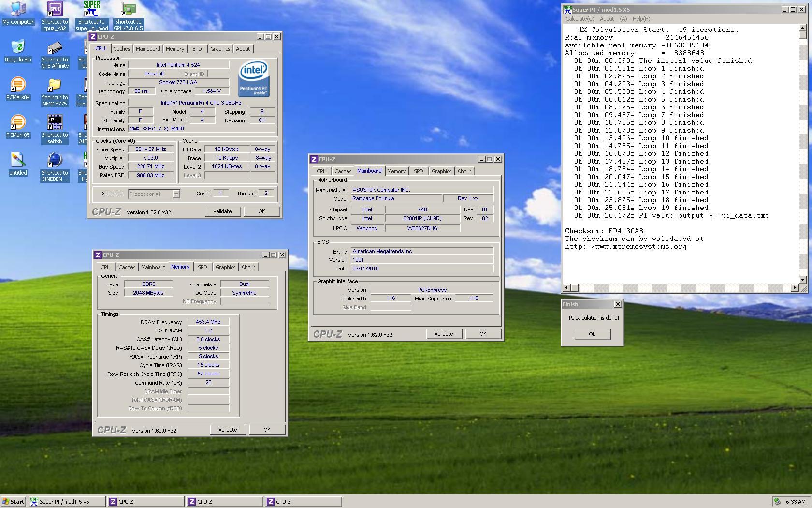Click Super PI vertical scrollbar up arrow
The height and width of the screenshot is (508, 812).
click(x=803, y=28)
